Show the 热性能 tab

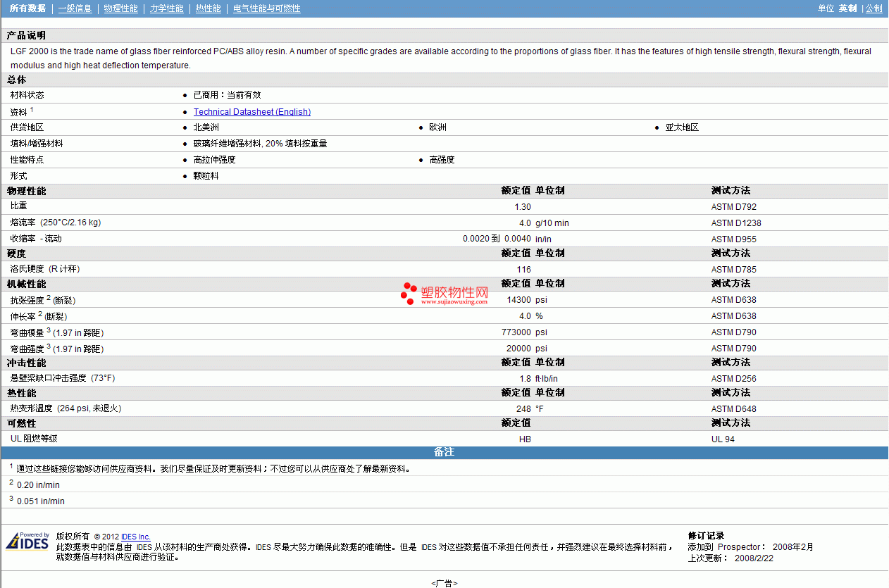coord(209,8)
